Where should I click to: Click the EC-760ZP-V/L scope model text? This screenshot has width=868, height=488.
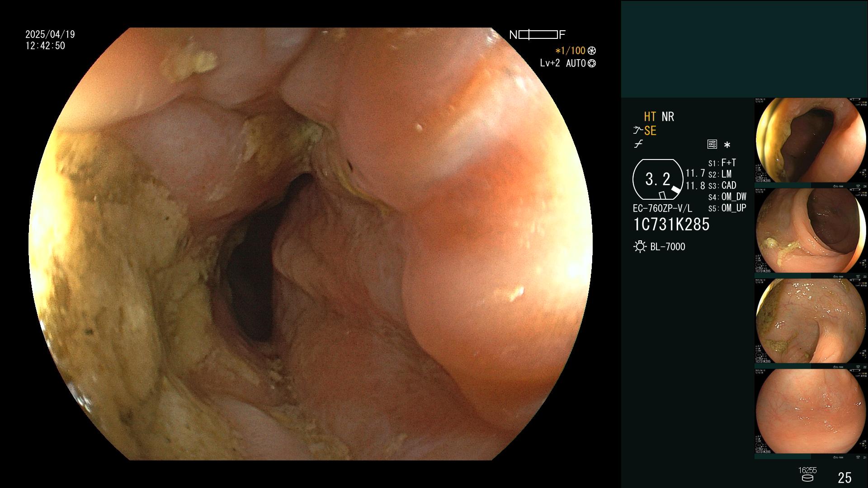[662, 208]
